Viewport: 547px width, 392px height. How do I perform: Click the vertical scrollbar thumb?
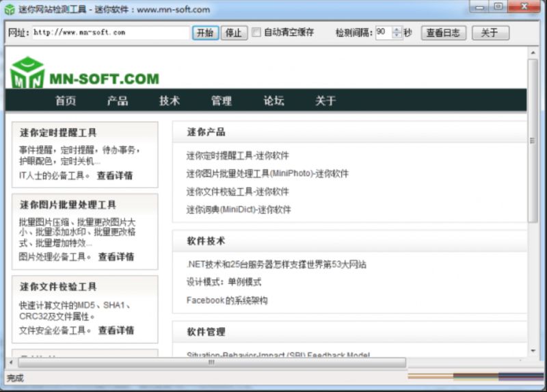tap(533, 141)
